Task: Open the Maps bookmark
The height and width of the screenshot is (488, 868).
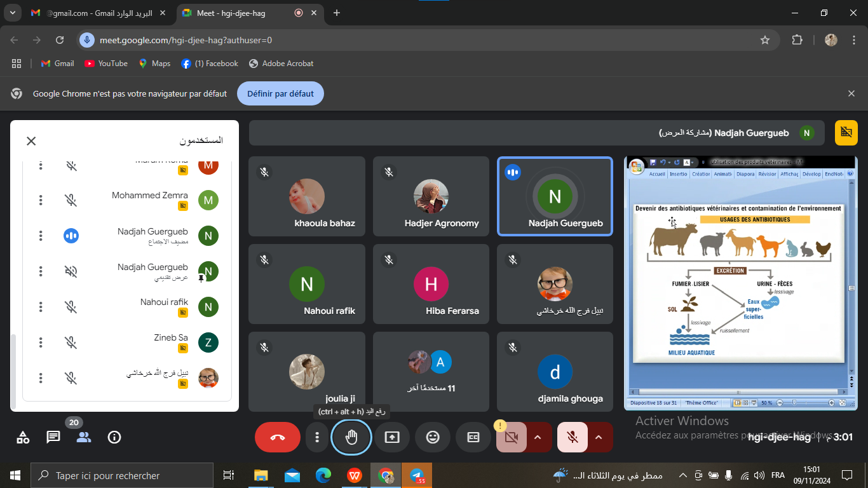Action: click(x=154, y=64)
